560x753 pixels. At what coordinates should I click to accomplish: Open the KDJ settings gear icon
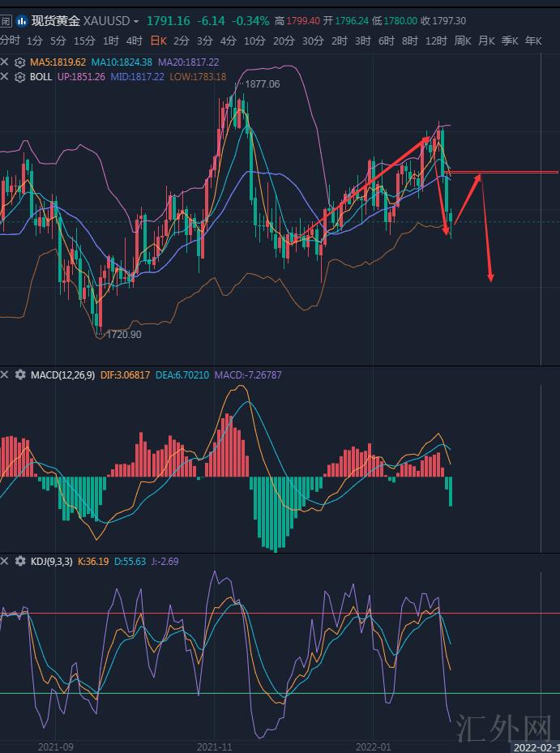(19, 561)
